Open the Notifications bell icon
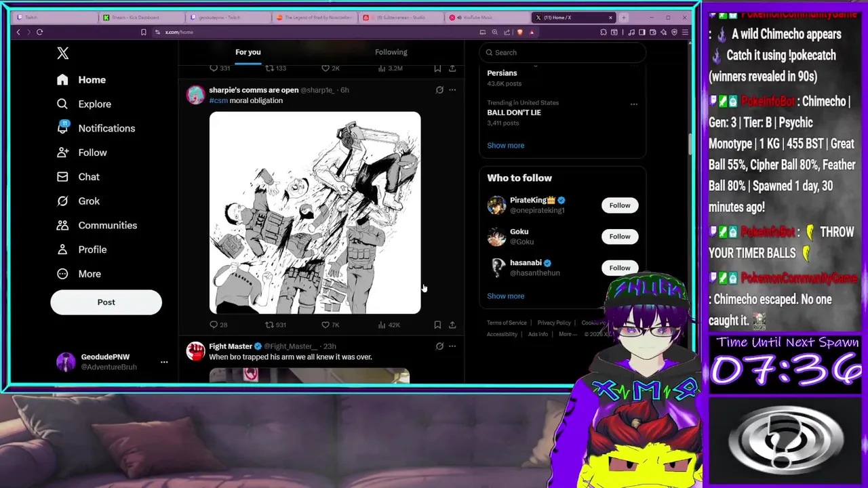Image resolution: width=868 pixels, height=488 pixels. 62,127
